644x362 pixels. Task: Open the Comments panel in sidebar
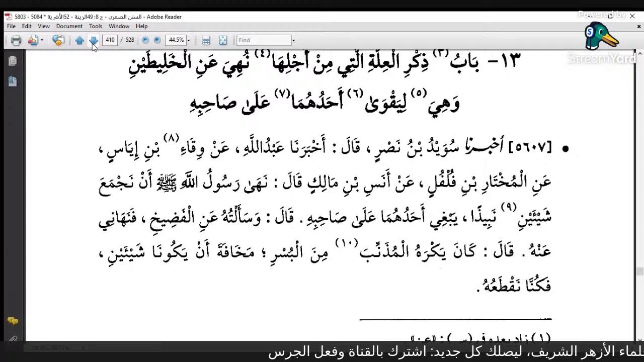point(13,321)
